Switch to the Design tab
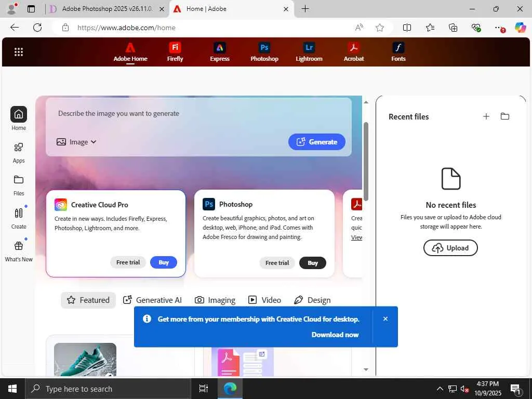The width and height of the screenshot is (532, 399). click(312, 300)
